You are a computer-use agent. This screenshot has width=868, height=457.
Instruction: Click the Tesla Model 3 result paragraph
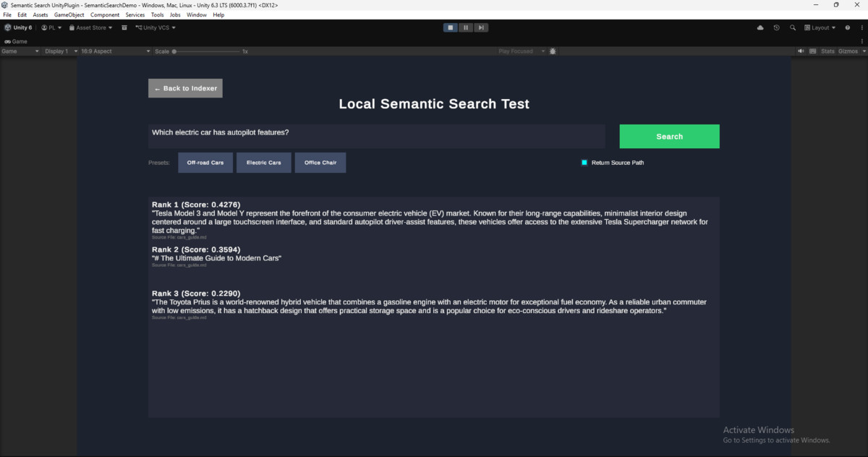coord(430,222)
